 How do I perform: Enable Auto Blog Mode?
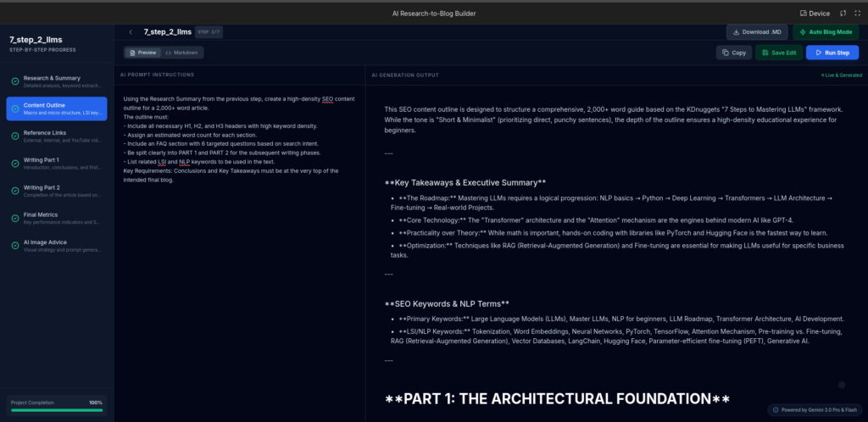(x=826, y=32)
